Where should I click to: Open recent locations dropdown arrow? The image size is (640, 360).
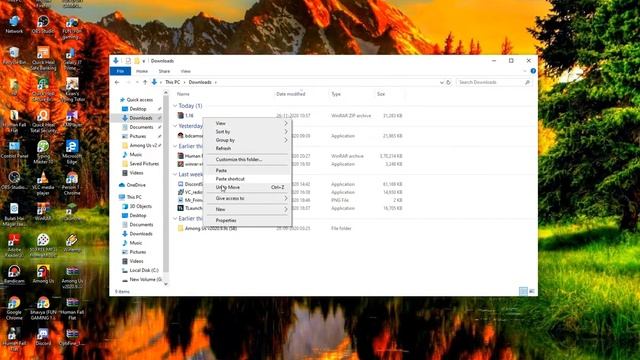137,82
